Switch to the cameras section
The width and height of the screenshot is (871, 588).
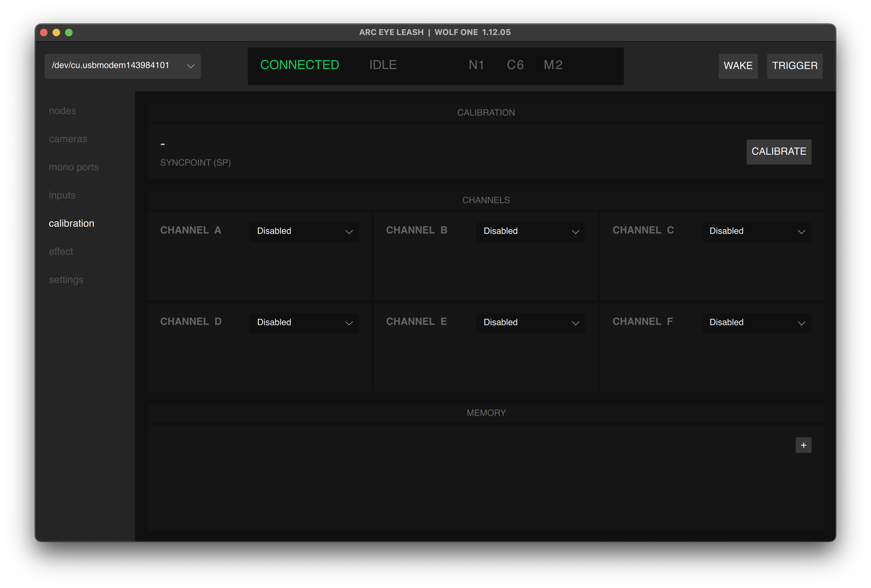coord(68,139)
